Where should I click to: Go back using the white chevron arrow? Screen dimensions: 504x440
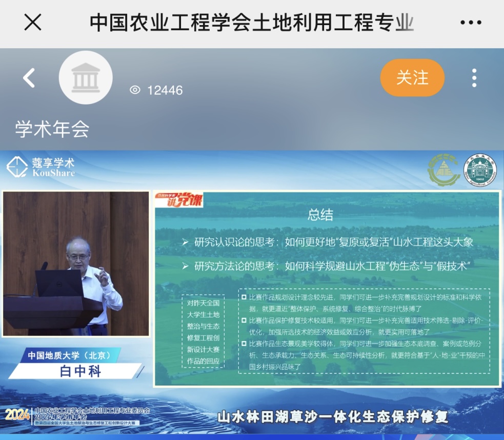coord(29,78)
